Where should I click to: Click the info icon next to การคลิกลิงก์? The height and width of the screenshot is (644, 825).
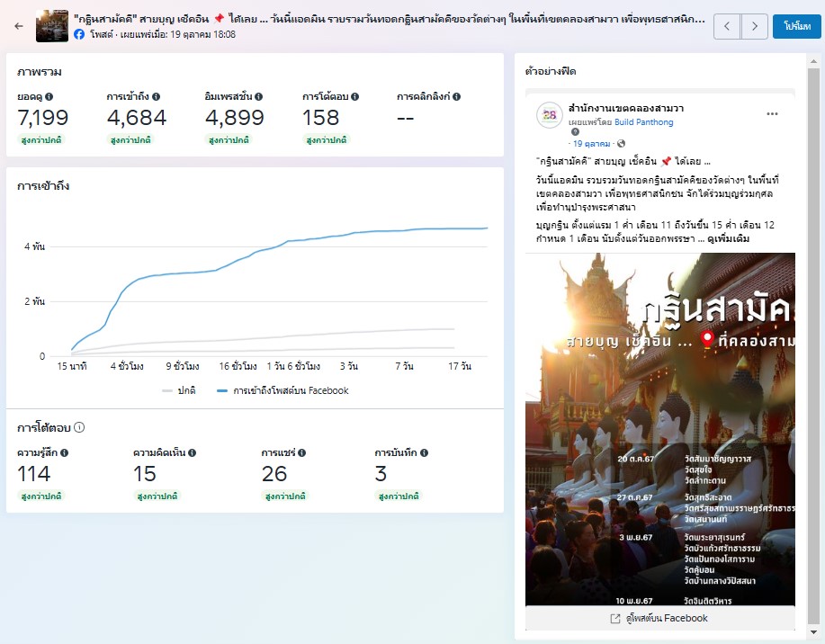coord(458,96)
